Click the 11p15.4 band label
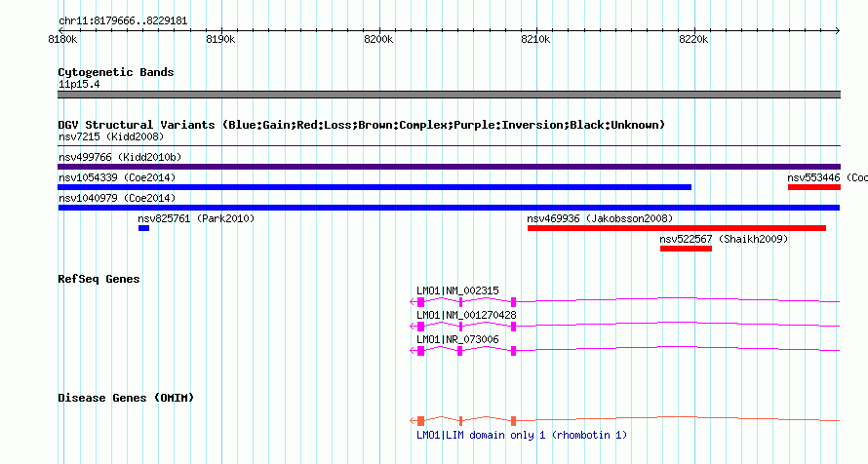868x464 pixels. click(x=79, y=84)
